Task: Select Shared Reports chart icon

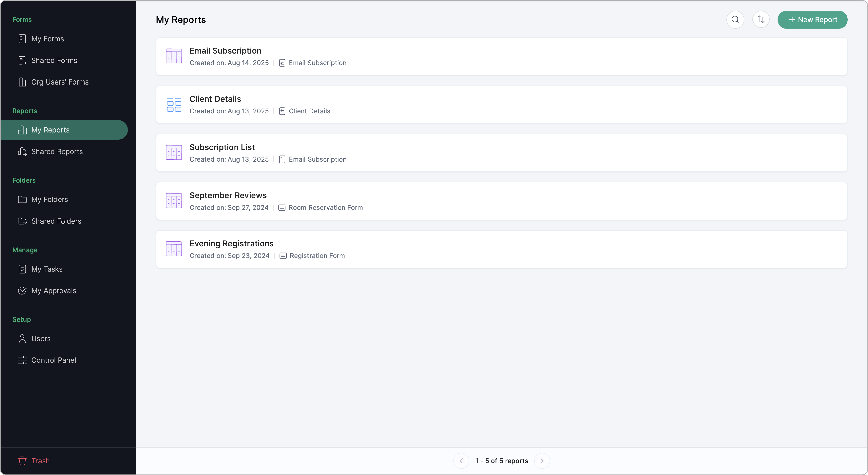Action: [x=22, y=152]
